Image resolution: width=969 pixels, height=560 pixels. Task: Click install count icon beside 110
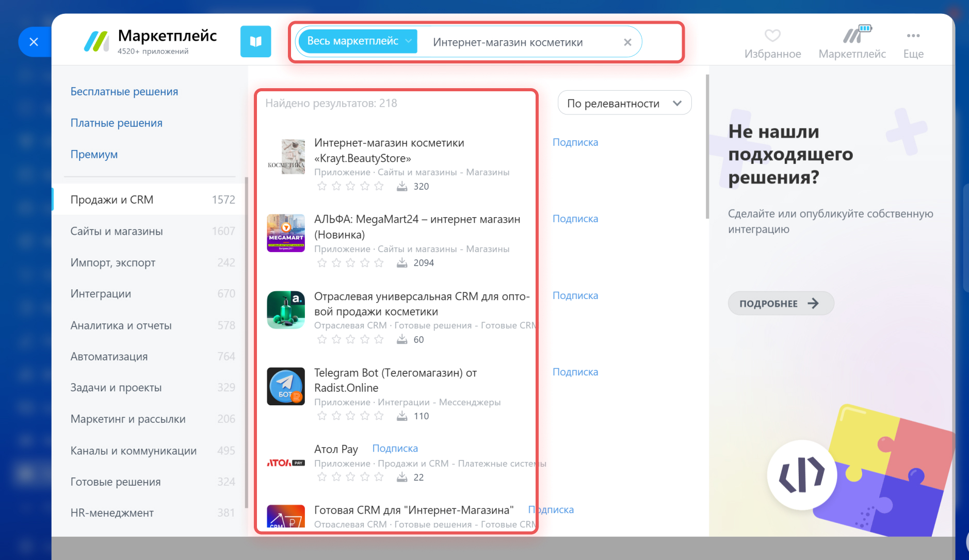pyautogui.click(x=402, y=416)
